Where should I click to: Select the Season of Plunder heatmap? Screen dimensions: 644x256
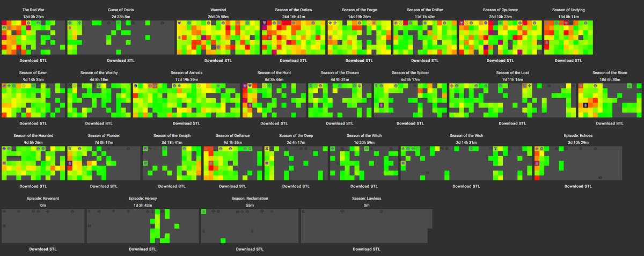(104, 163)
